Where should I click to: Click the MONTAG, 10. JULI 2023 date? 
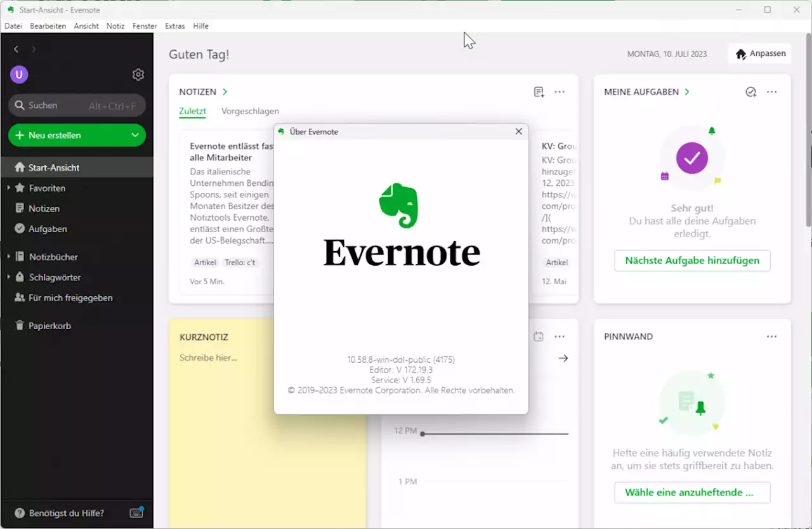click(667, 54)
